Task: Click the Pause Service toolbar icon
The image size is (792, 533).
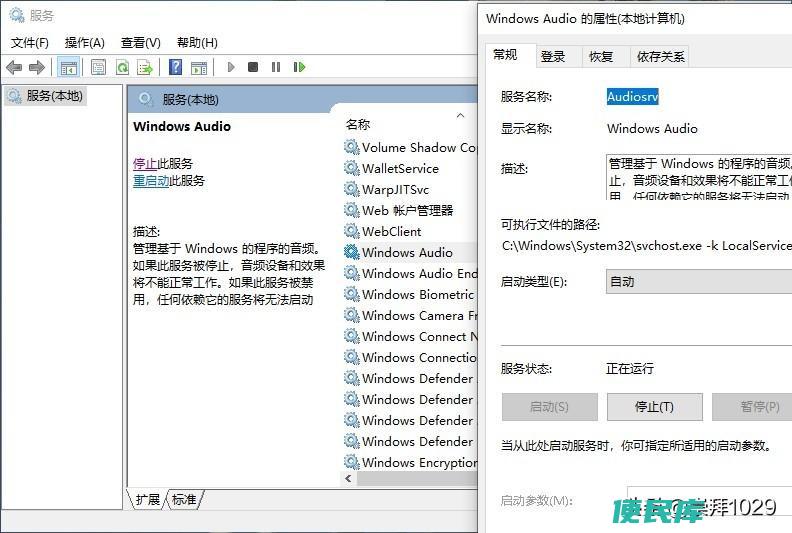Action: pos(276,67)
